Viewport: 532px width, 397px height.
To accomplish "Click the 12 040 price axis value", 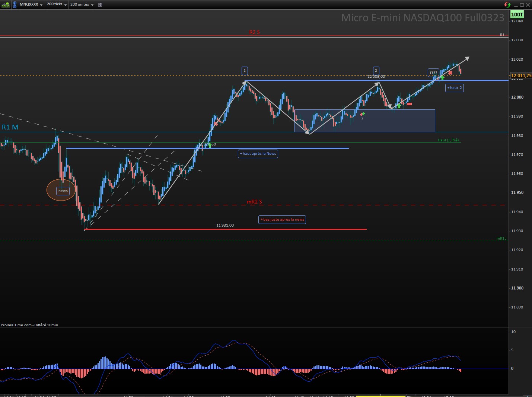I will coord(517,21).
